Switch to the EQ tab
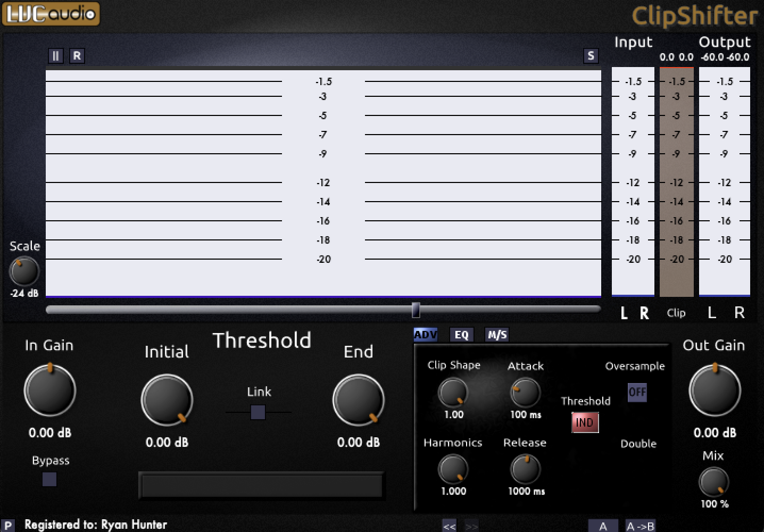764x532 pixels. (461, 335)
